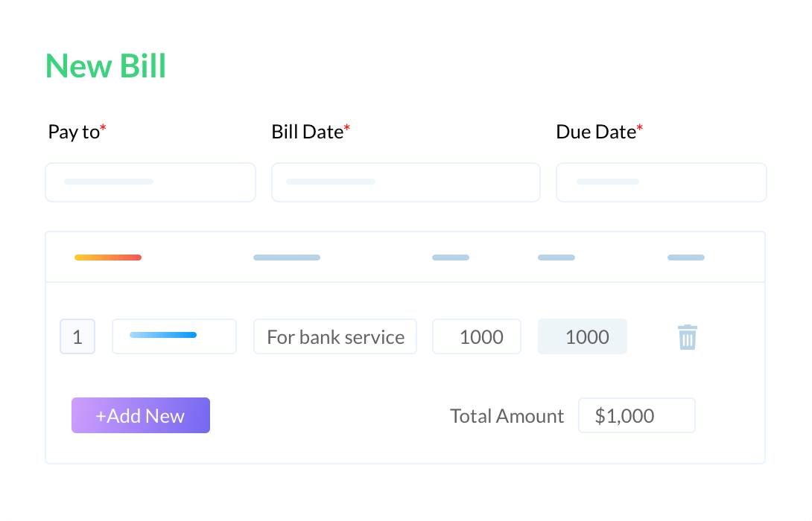
Task: Click the Total Amount label
Action: 507,416
